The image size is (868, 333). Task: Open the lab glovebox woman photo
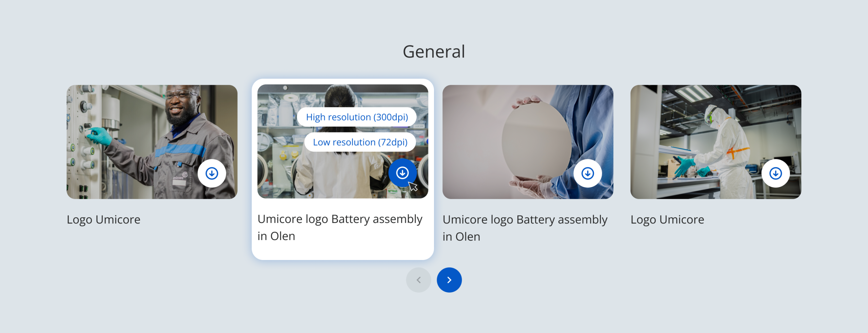pyautogui.click(x=342, y=142)
